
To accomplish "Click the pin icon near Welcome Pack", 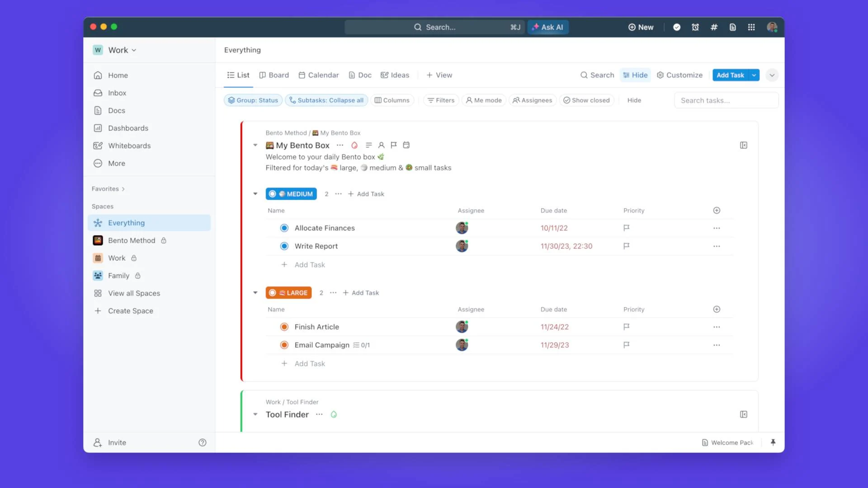I will (x=773, y=442).
